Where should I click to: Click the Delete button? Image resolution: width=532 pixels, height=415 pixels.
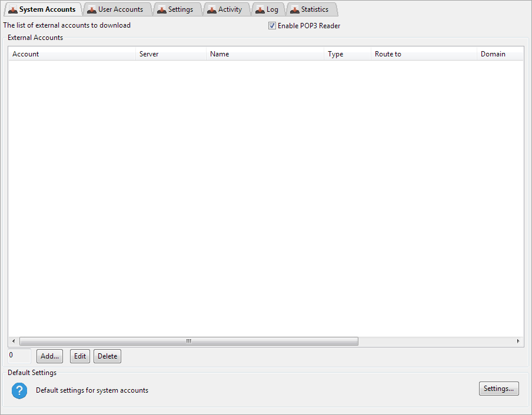(x=107, y=356)
